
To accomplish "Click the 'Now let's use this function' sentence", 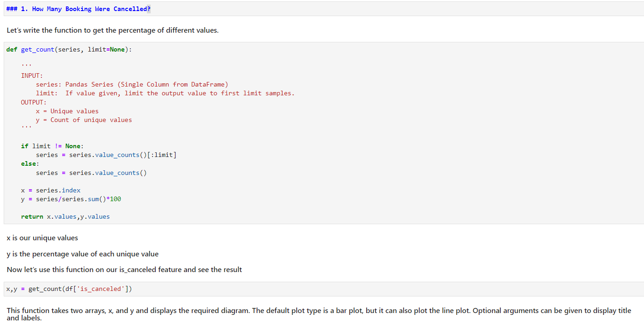I will coord(124,270).
